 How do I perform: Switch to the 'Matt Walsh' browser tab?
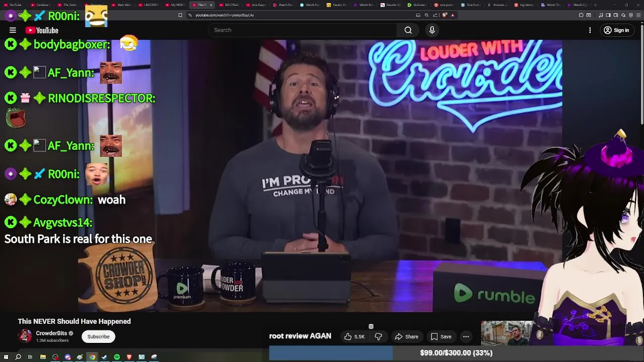tap(120, 5)
